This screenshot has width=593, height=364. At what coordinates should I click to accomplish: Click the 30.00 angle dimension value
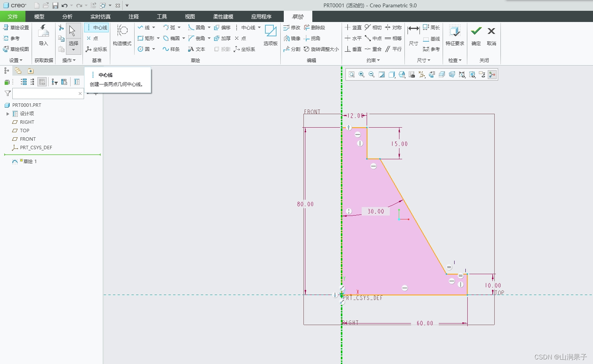click(x=376, y=211)
